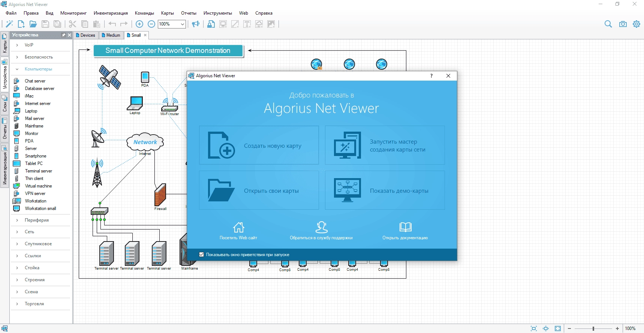Screen dimensions: 644x333
Task: Close the Small map tab
Action: pyautogui.click(x=145, y=35)
